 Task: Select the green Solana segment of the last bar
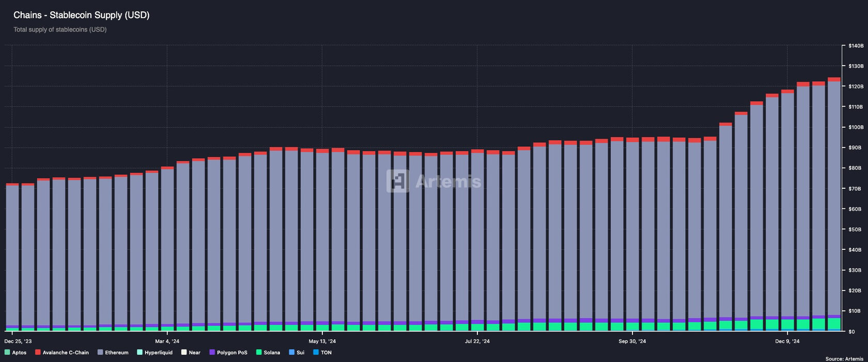(834, 323)
